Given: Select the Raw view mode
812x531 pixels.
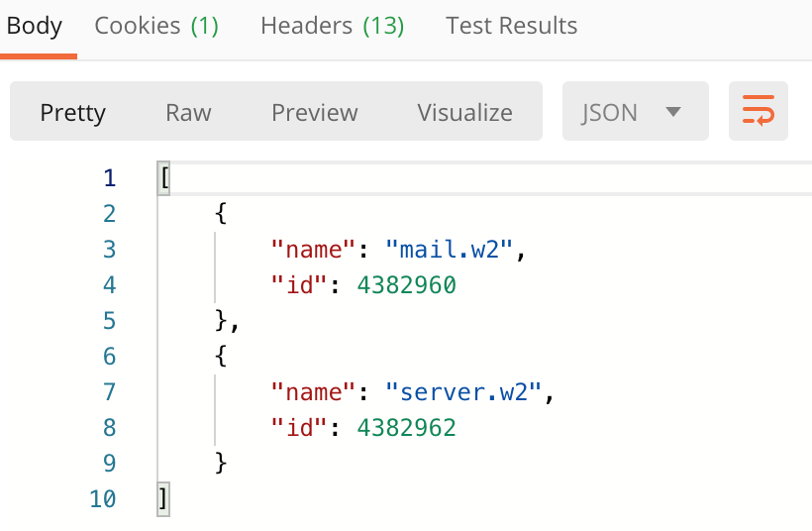Looking at the screenshot, I should tap(188, 112).
